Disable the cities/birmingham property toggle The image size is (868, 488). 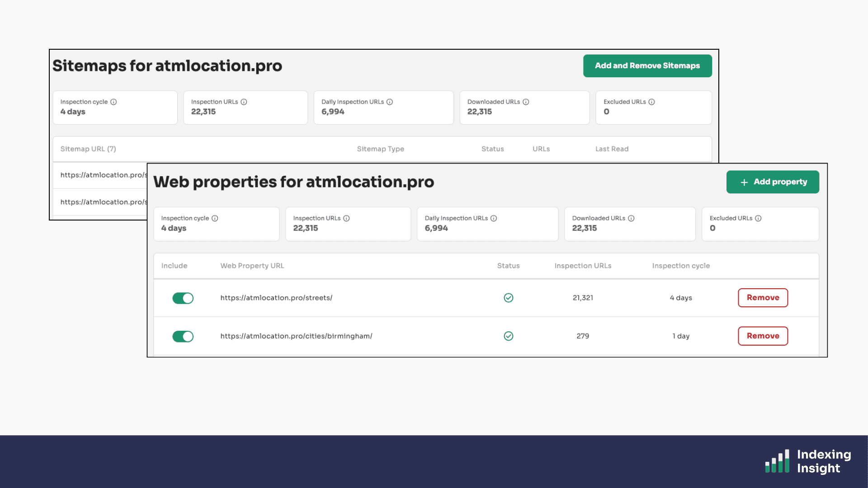click(183, 337)
